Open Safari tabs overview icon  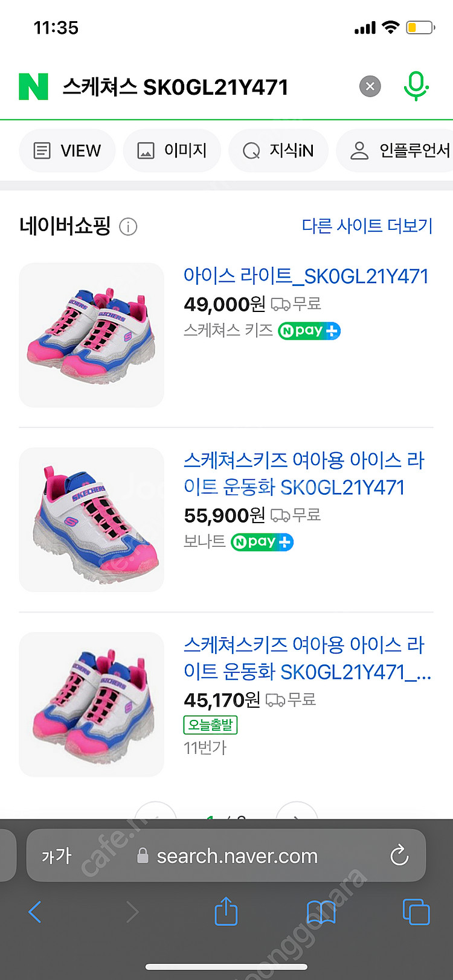(x=416, y=912)
